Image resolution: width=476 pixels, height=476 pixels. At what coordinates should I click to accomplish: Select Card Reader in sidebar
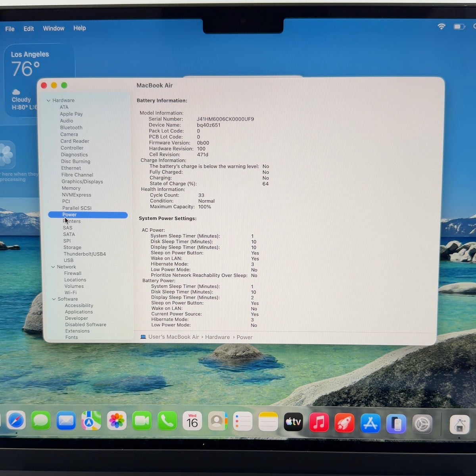[x=75, y=141]
